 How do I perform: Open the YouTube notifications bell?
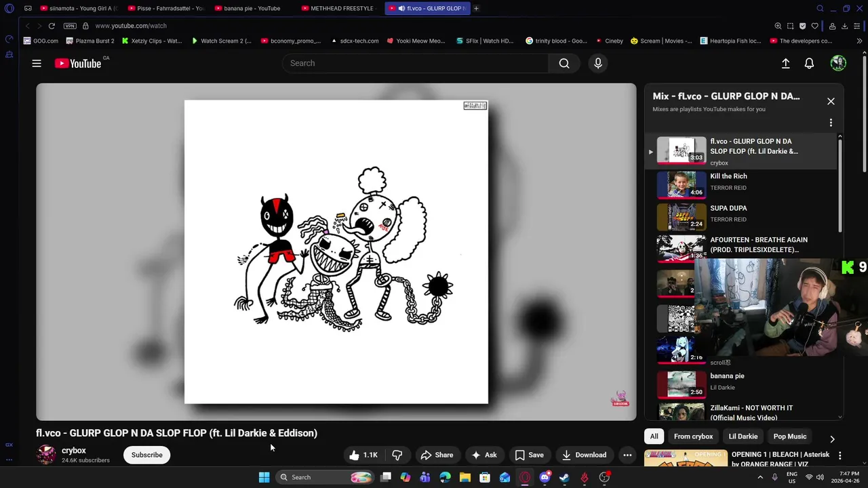809,63
